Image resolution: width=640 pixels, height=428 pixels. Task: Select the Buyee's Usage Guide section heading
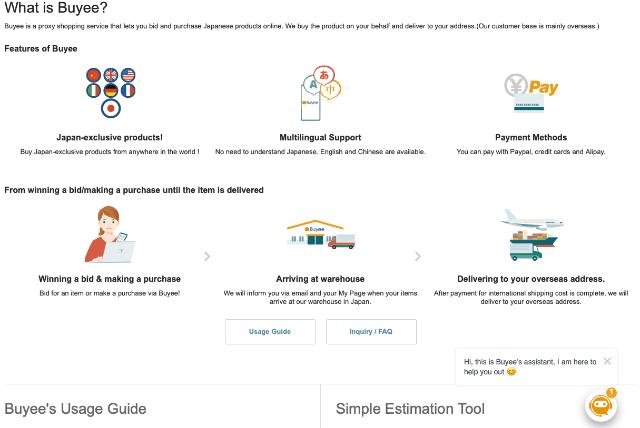(x=76, y=409)
